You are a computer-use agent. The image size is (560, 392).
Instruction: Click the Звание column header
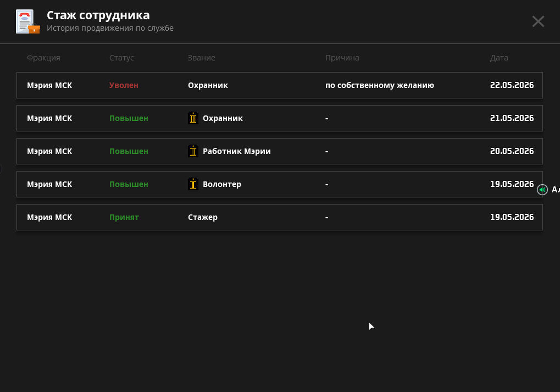pyautogui.click(x=202, y=58)
